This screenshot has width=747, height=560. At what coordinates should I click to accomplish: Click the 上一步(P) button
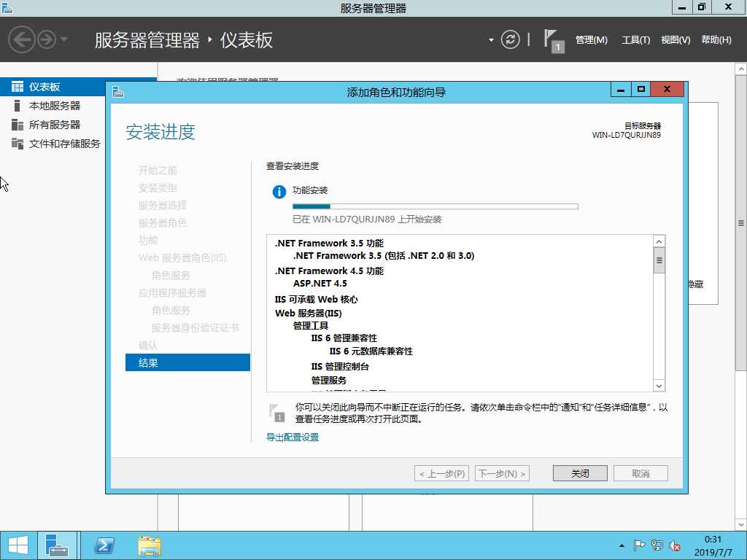pos(441,473)
